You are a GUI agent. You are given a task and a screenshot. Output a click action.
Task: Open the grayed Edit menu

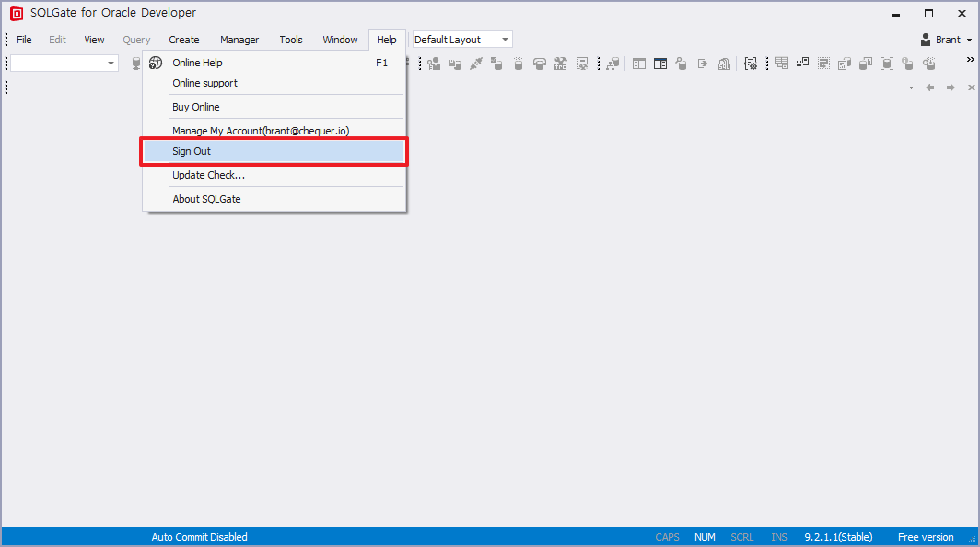[x=57, y=40]
